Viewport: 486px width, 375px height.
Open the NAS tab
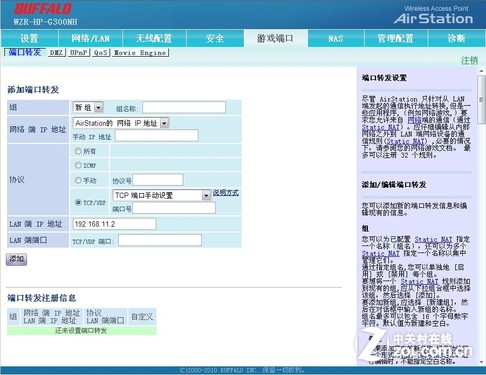click(x=335, y=38)
